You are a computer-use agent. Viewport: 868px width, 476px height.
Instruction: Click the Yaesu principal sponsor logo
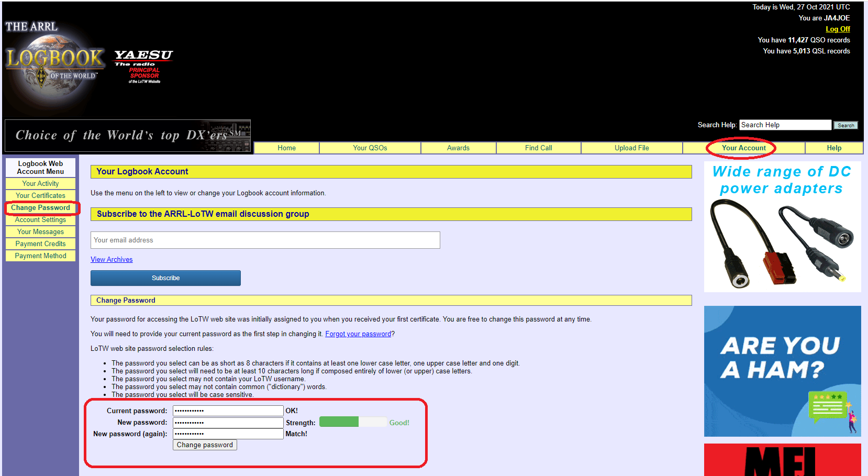(143, 67)
